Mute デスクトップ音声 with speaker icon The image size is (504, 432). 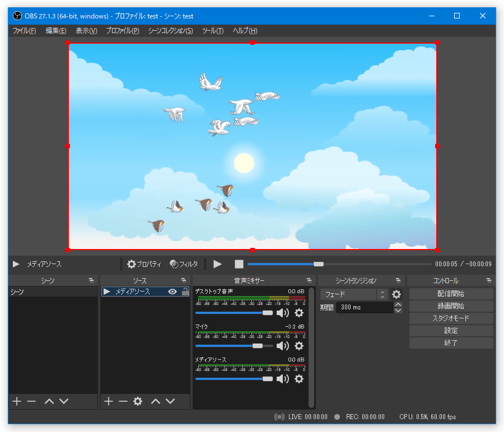coord(283,313)
